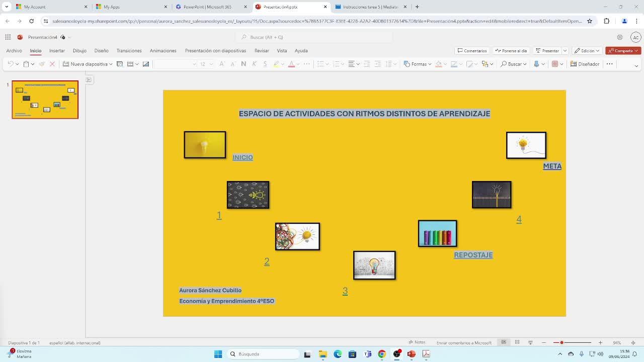This screenshot has height=362, width=644.
Task: Click the REPOSTAJE hyperlink on slide
Action: click(x=473, y=255)
